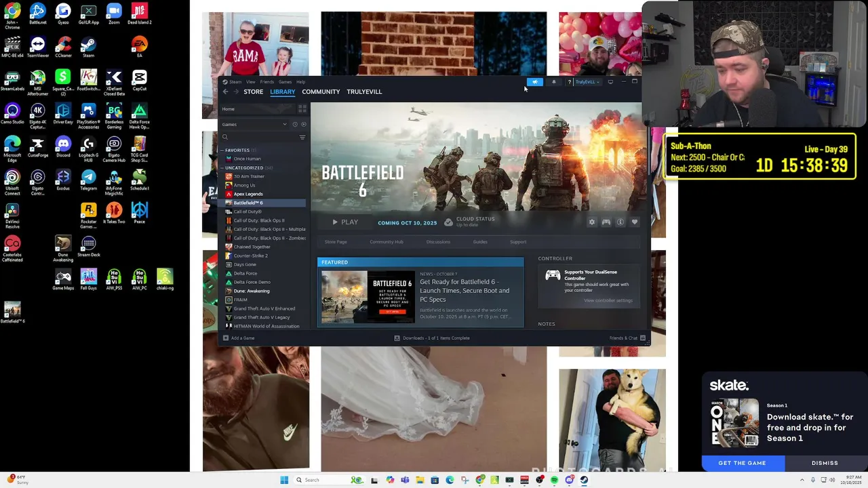Open the Battlefield 6 Store Page link
This screenshot has height=488, width=868.
(336, 242)
